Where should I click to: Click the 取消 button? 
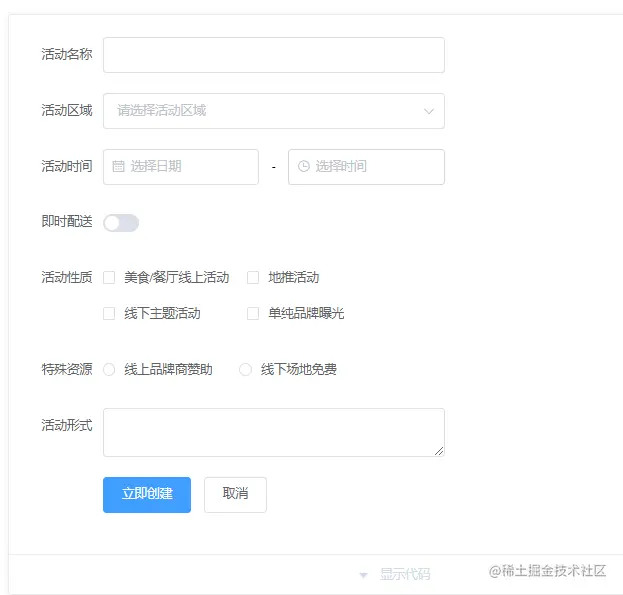click(235, 495)
